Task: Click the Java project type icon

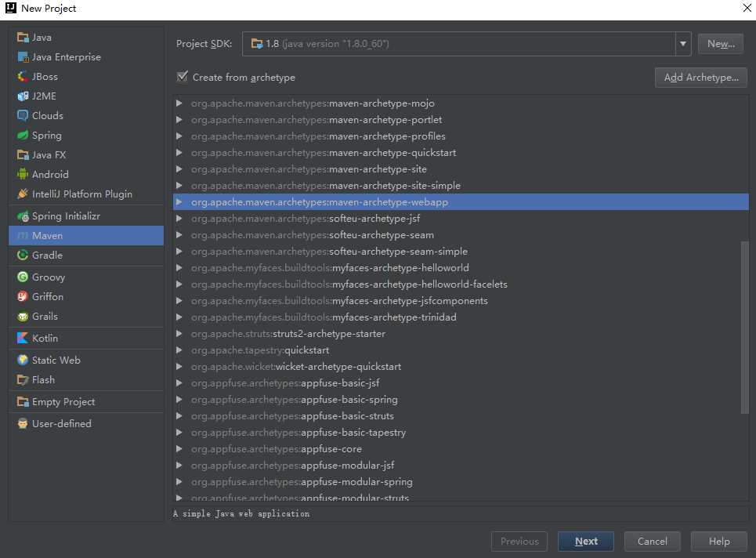Action: pos(23,37)
